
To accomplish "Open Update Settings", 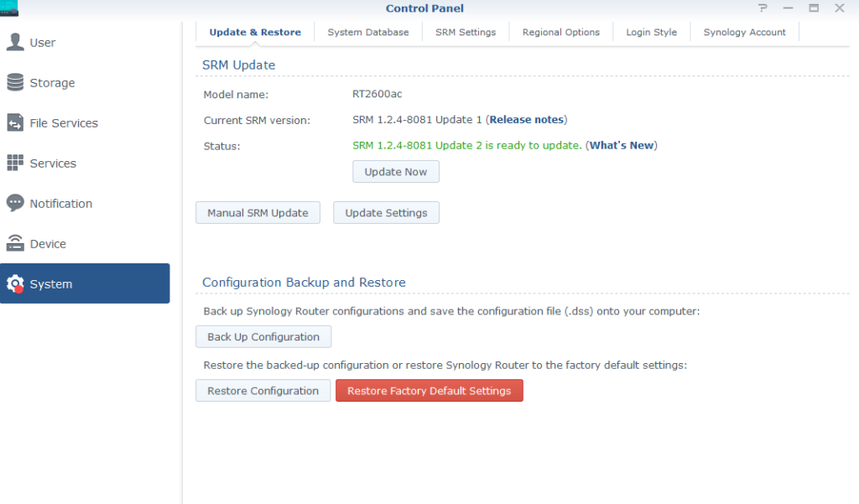I will point(386,213).
